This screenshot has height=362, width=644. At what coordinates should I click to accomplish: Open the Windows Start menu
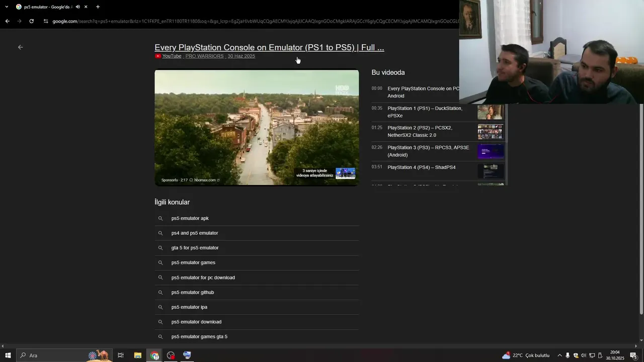pos(8,355)
